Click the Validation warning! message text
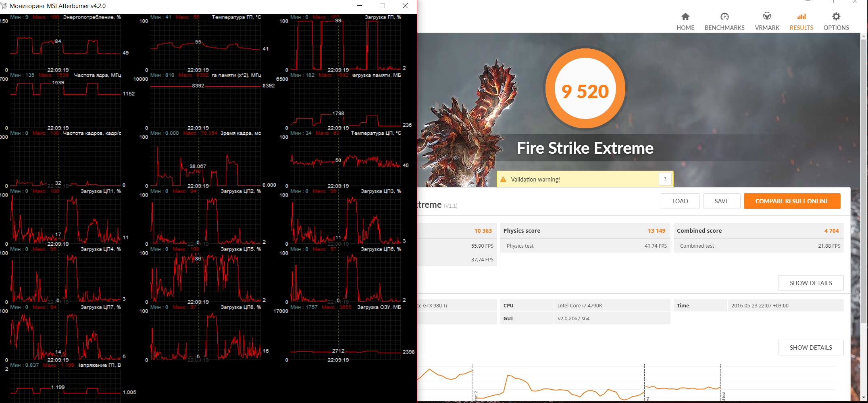The image size is (868, 403). [x=535, y=180]
